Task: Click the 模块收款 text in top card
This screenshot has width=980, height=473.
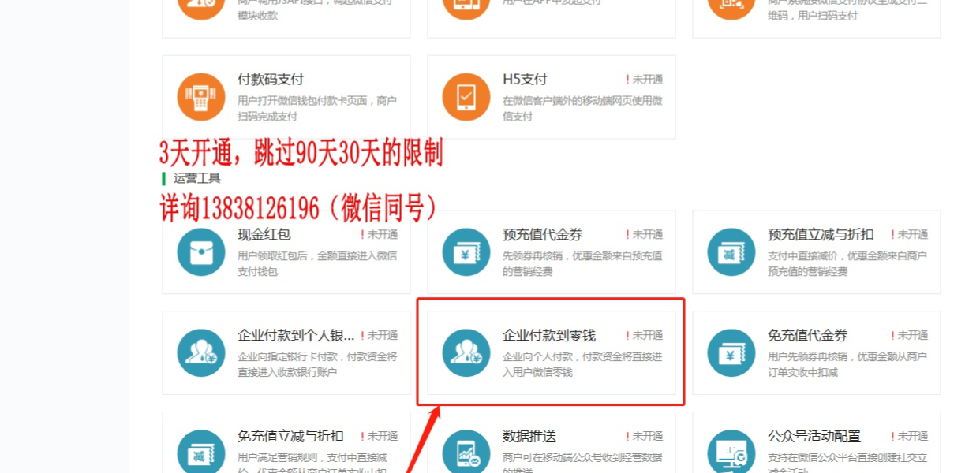Action: tap(258, 16)
